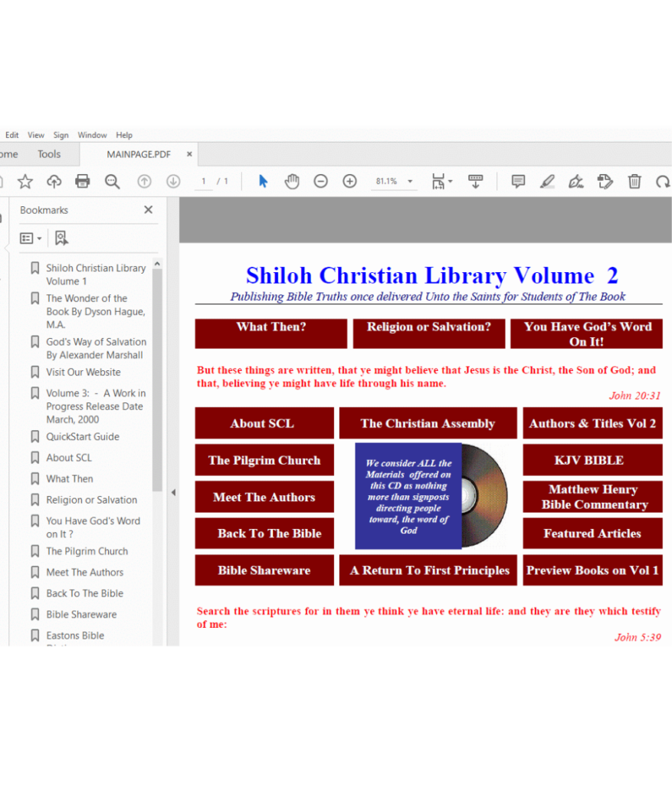Add a sticky note comment
This screenshot has width=672, height=785.
(518, 182)
